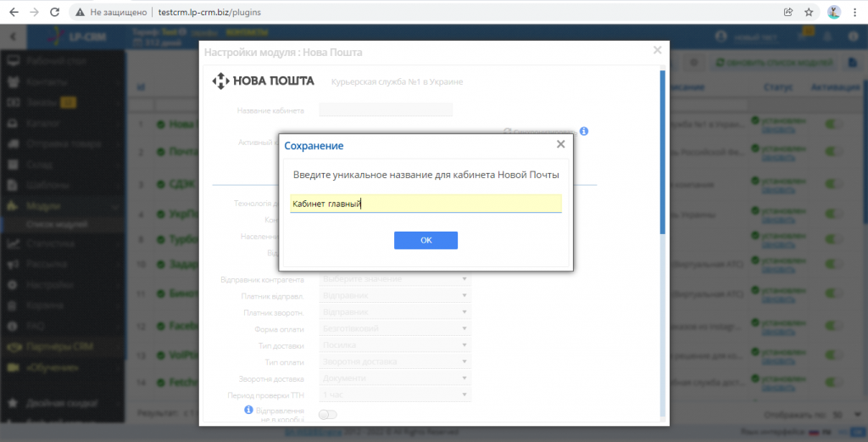Click the Статус column header
868x442 pixels.
[x=778, y=87]
